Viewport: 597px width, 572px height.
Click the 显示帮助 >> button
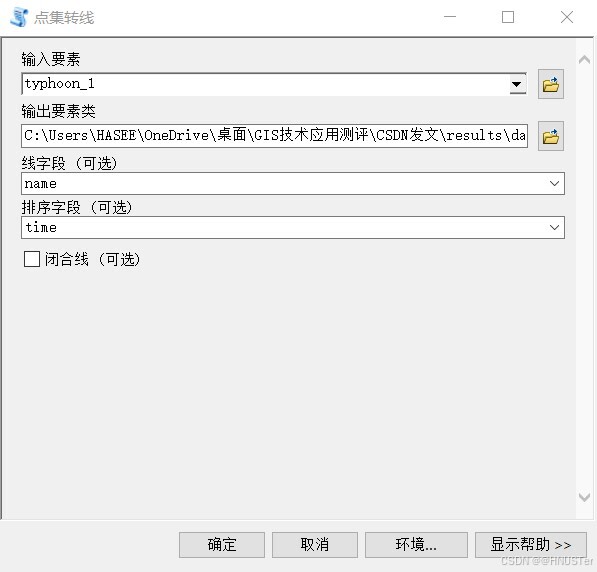tap(531, 545)
